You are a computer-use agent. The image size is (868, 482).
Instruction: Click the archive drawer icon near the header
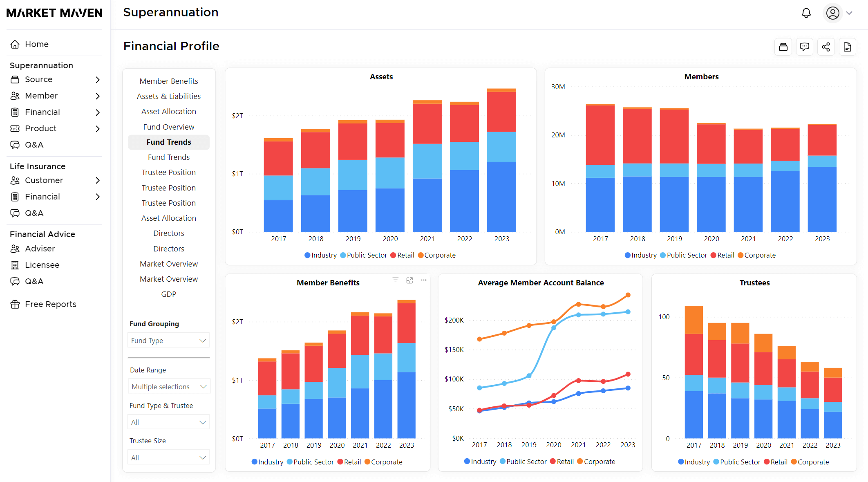point(783,47)
